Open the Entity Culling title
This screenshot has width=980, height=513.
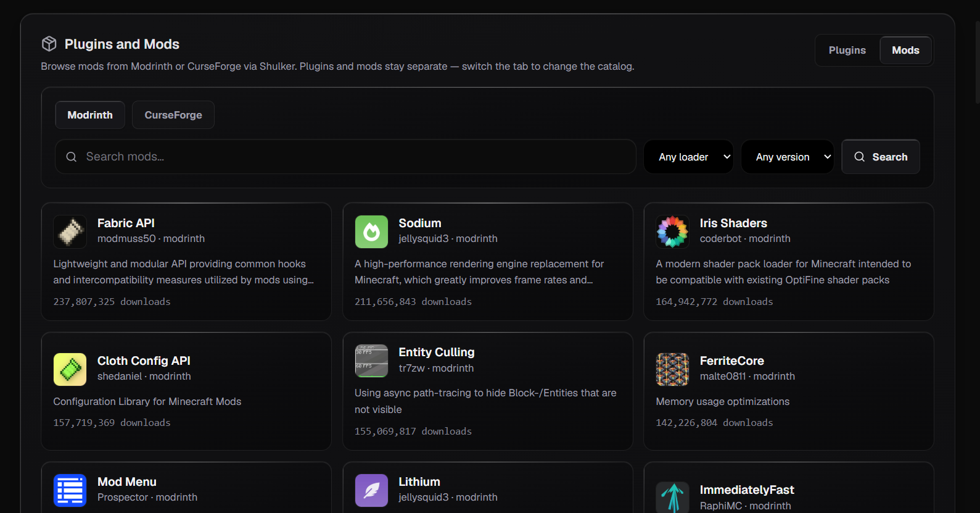tap(437, 352)
